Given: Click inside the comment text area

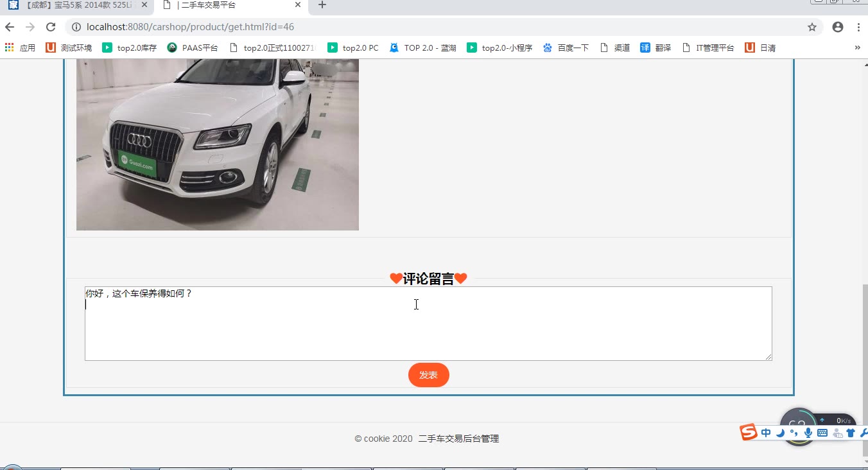Looking at the screenshot, I should pyautogui.click(x=428, y=324).
